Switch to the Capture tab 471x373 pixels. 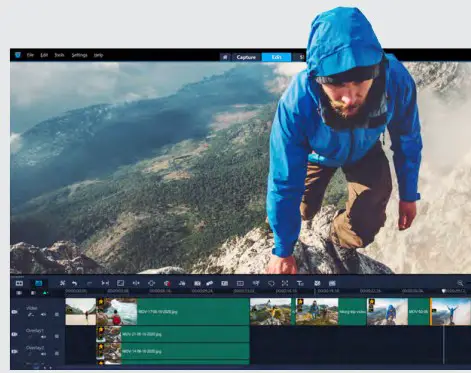tap(246, 57)
